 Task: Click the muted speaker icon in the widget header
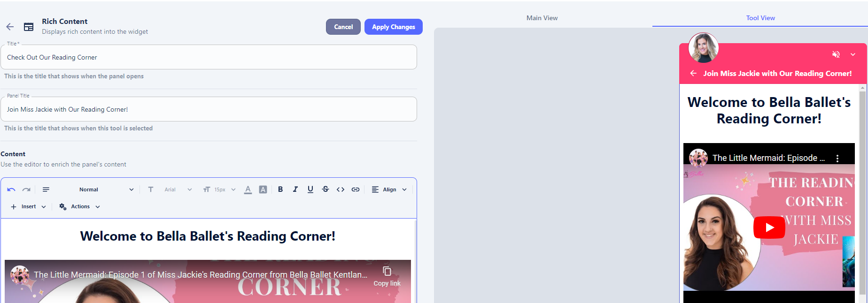coord(836,54)
